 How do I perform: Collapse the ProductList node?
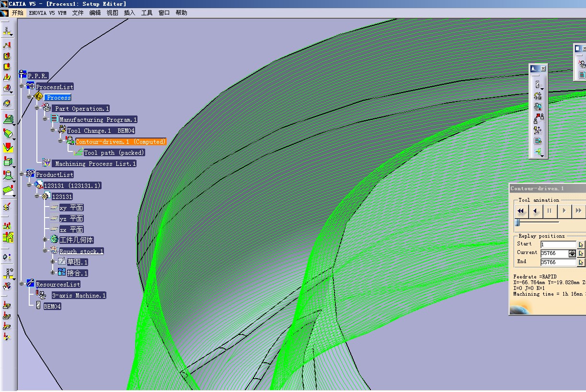tap(22, 175)
